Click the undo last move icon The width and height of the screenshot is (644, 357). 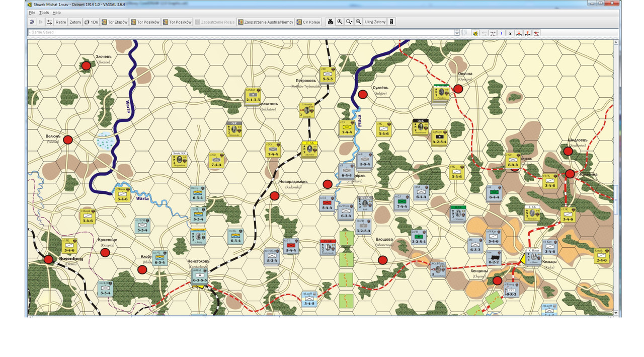point(32,22)
